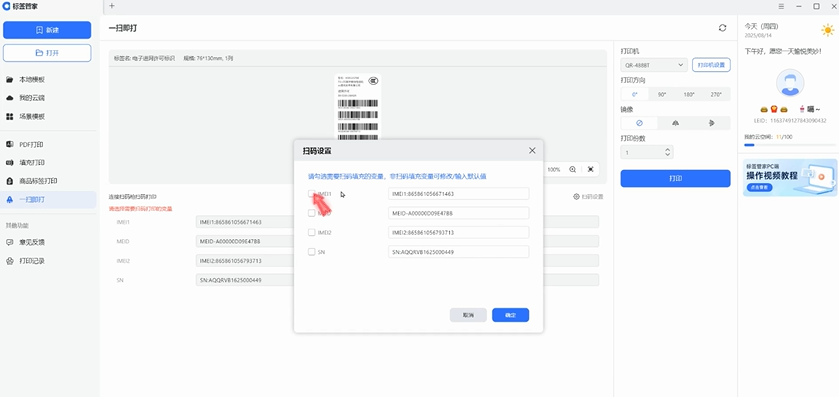Click the background SN:AQQRVB1625000449 field behind the dialog
The width and height of the screenshot is (839, 397).
tap(245, 280)
